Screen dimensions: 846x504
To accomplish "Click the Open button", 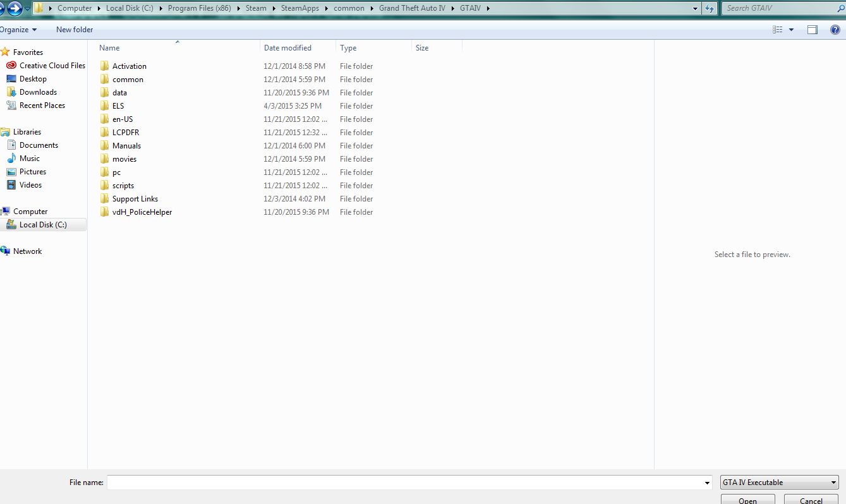I will pos(747,500).
